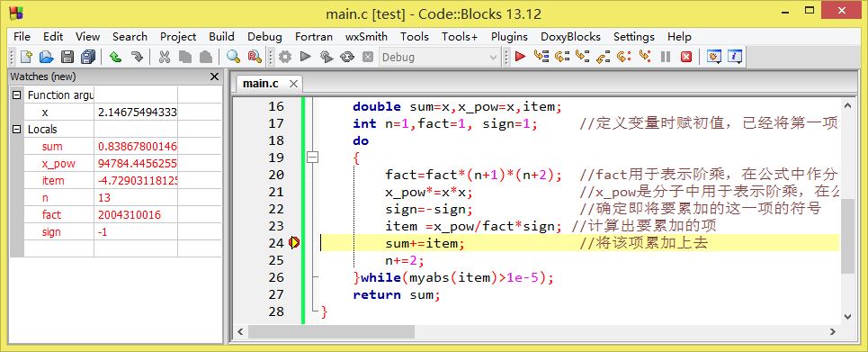Click the editor scroll-down arrow

tap(847, 317)
